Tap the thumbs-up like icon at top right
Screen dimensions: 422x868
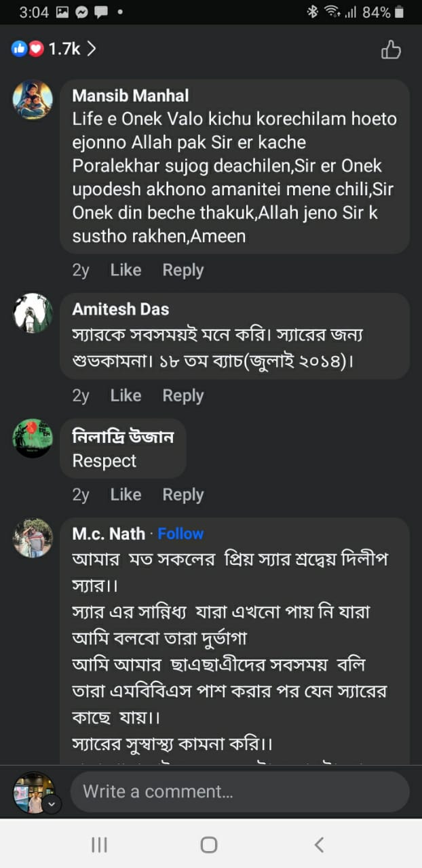click(x=391, y=50)
